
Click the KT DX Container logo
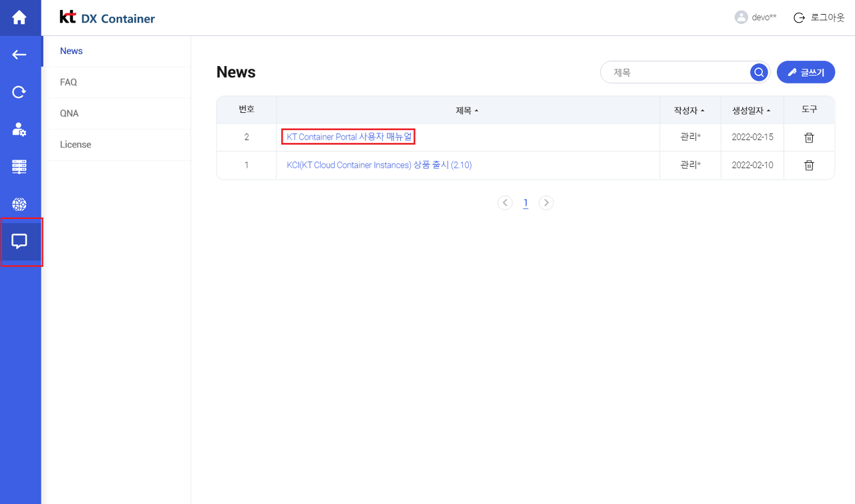(107, 18)
